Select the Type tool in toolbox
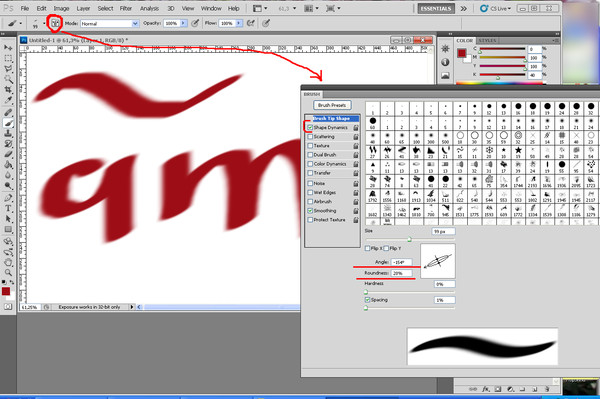This screenshot has height=399, width=600. pyautogui.click(x=8, y=208)
